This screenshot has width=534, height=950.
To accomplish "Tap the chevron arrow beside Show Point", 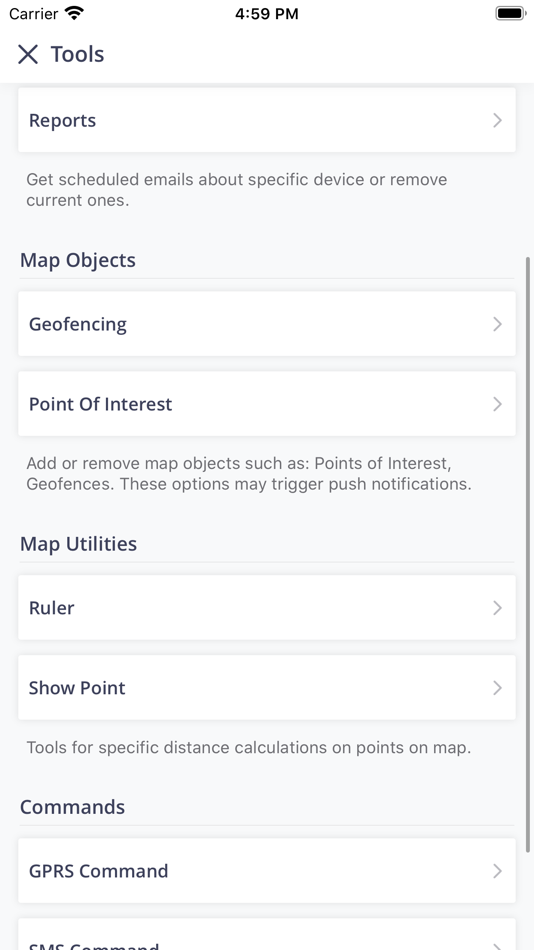I will 498,688.
